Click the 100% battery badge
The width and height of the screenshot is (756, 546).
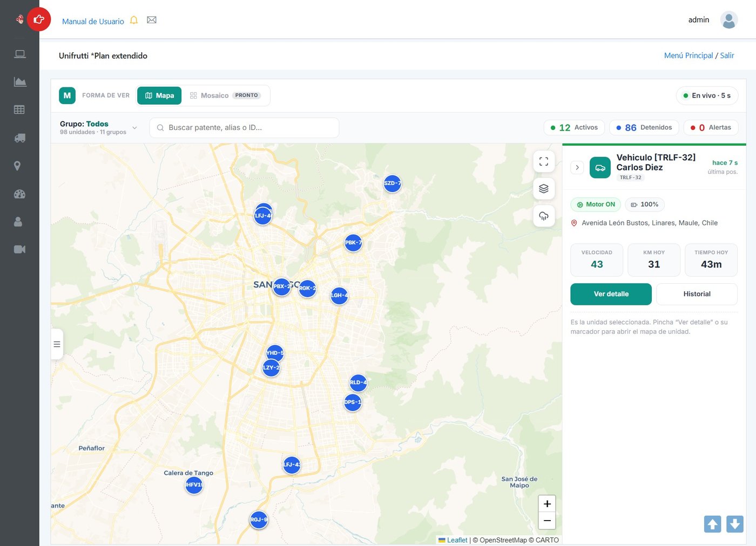click(645, 204)
